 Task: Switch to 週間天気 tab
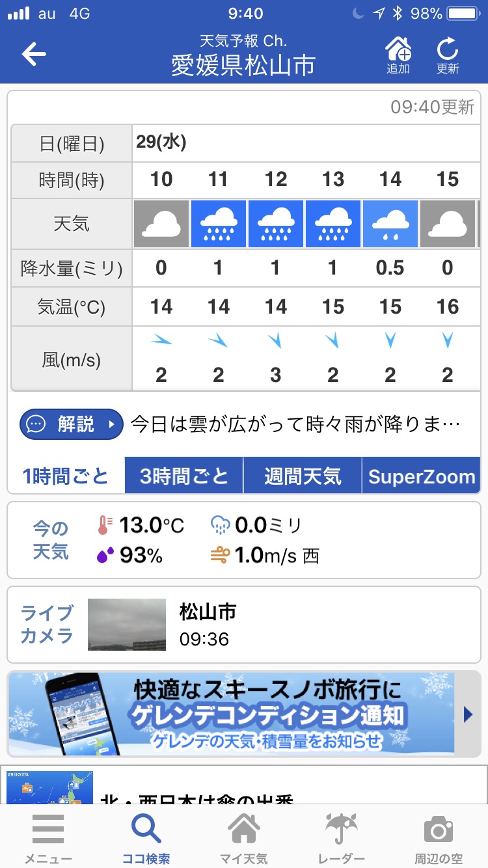(303, 476)
